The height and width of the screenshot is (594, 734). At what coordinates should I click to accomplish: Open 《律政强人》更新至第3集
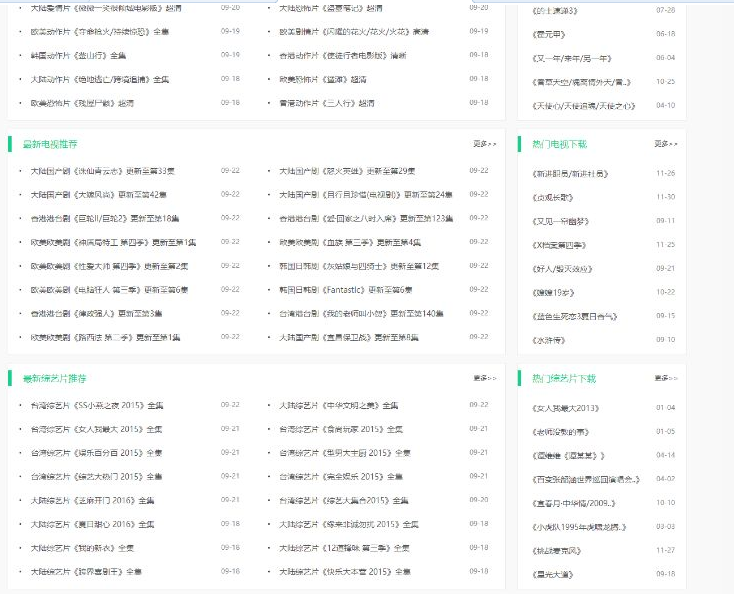click(x=96, y=314)
